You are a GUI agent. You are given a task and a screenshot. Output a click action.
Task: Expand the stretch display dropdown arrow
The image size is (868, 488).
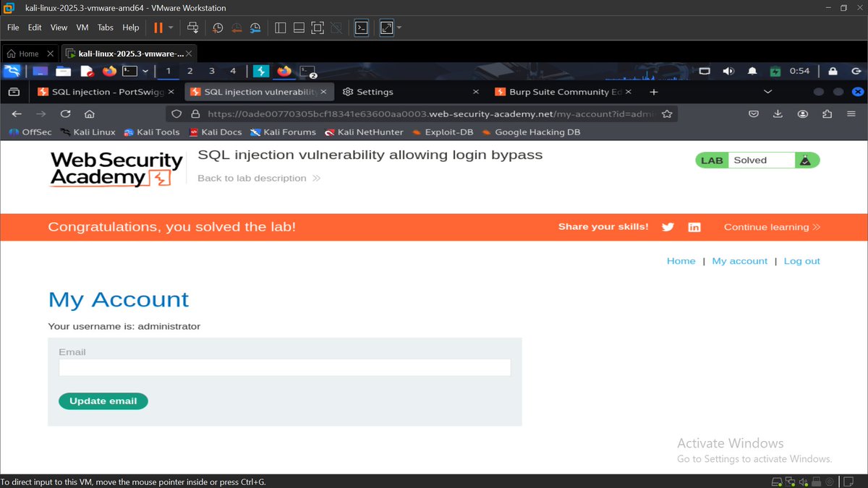pos(399,27)
